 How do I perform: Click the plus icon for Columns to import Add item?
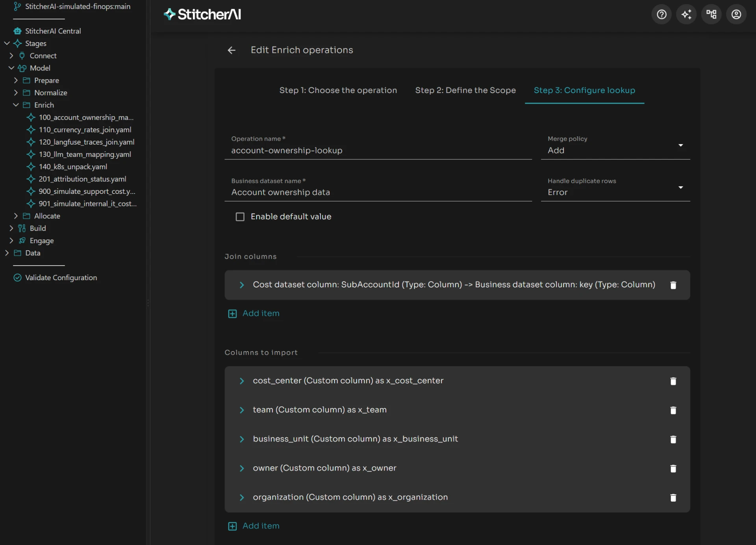coord(232,526)
